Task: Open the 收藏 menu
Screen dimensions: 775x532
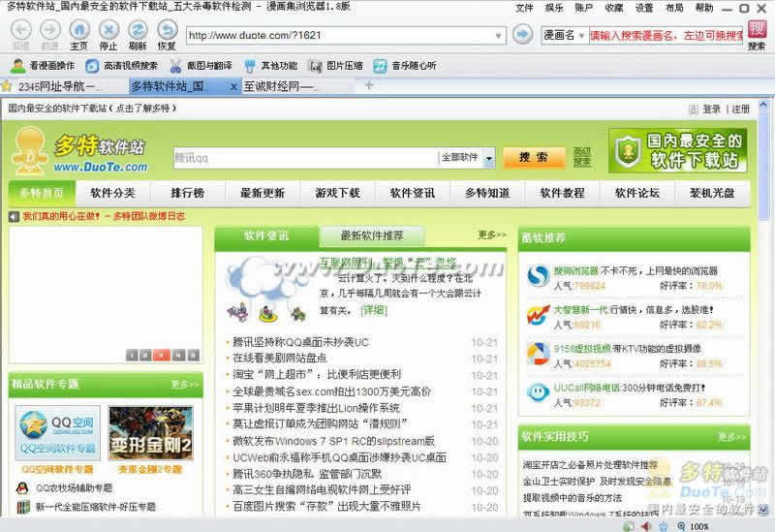Action: pyautogui.click(x=614, y=8)
